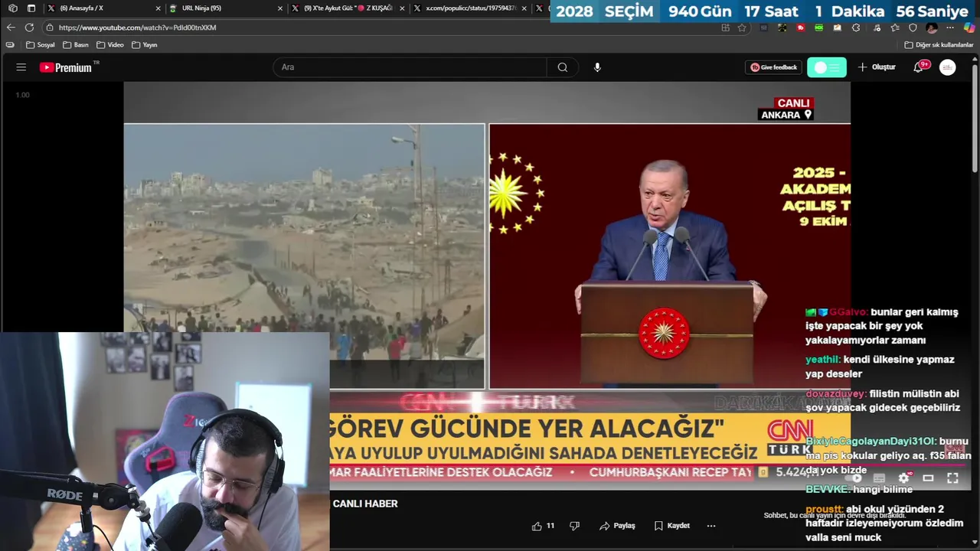The width and height of the screenshot is (980, 551).
Task: Open Diğer sık kullanılanlar folder
Action: tap(939, 44)
